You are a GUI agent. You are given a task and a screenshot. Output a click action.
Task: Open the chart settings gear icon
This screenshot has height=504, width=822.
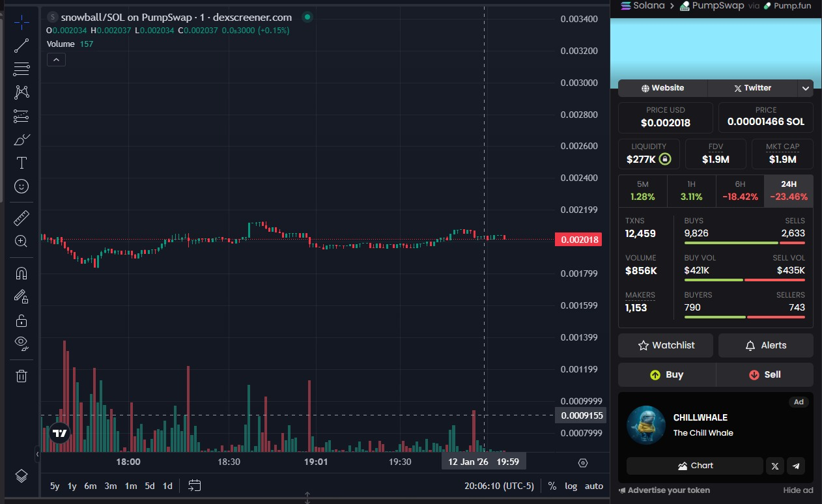point(583,463)
